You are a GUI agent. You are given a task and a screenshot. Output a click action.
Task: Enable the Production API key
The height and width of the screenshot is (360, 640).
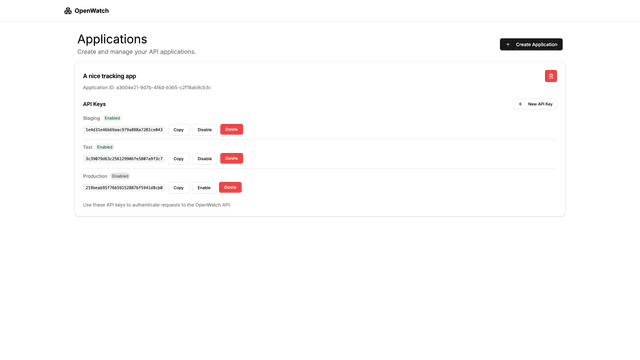coord(204,188)
